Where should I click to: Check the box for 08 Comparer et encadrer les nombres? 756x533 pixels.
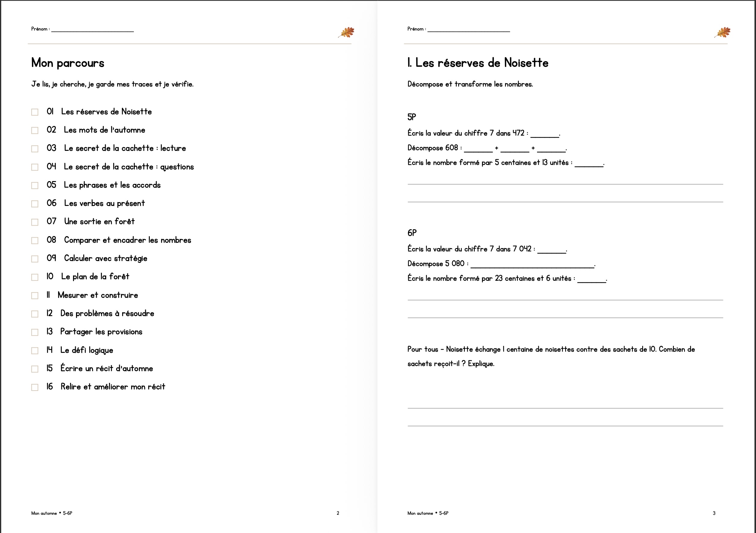pyautogui.click(x=34, y=241)
